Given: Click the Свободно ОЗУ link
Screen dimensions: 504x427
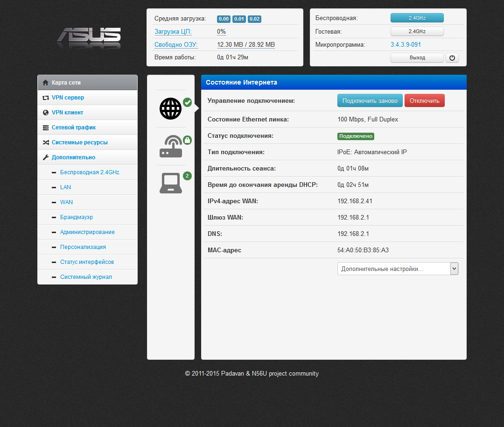Looking at the screenshot, I should coord(176,45).
